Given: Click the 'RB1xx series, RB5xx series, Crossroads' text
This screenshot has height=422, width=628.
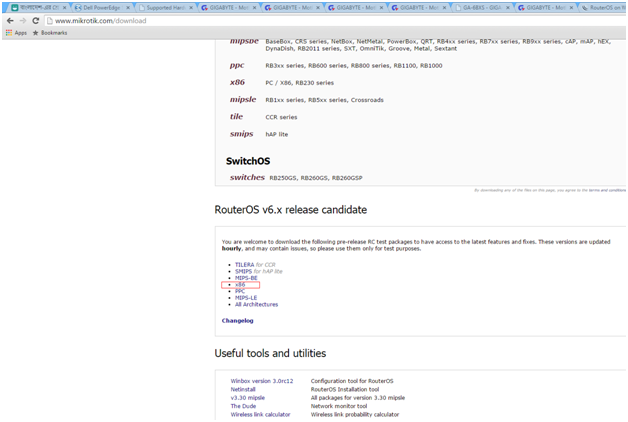Looking at the screenshot, I should (324, 100).
